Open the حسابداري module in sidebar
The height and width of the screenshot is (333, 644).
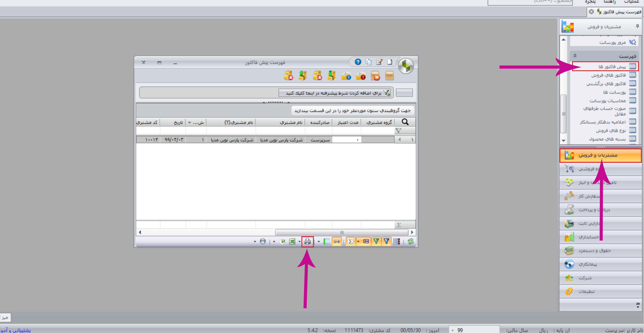tap(600, 237)
